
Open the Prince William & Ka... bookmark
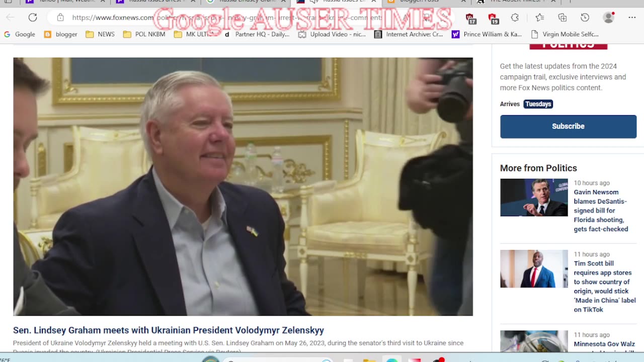click(487, 34)
